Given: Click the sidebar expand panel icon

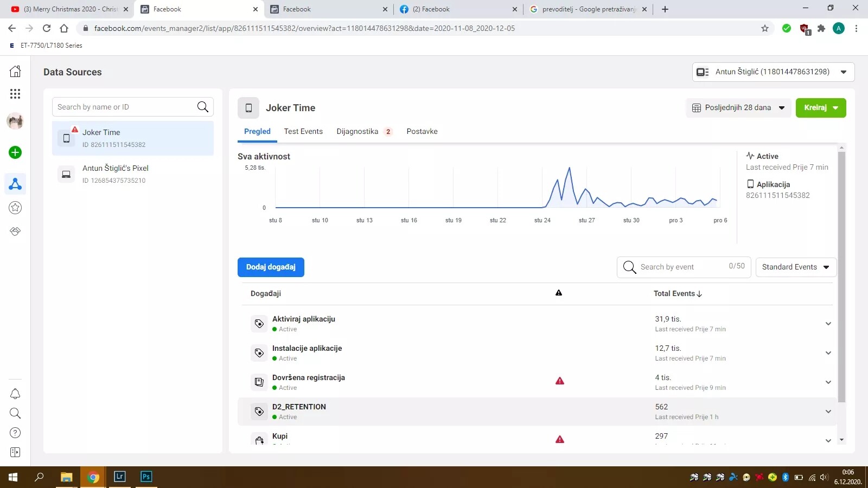Looking at the screenshot, I should [x=15, y=452].
